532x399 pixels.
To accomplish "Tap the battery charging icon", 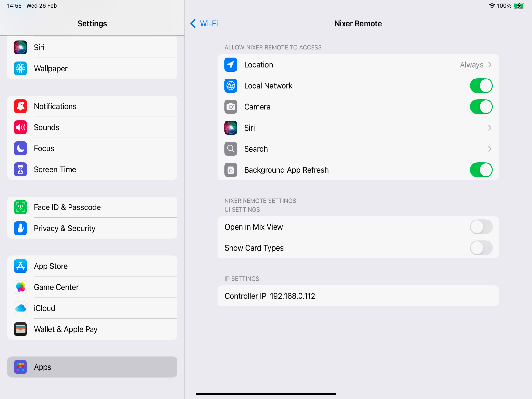I will pos(519,6).
